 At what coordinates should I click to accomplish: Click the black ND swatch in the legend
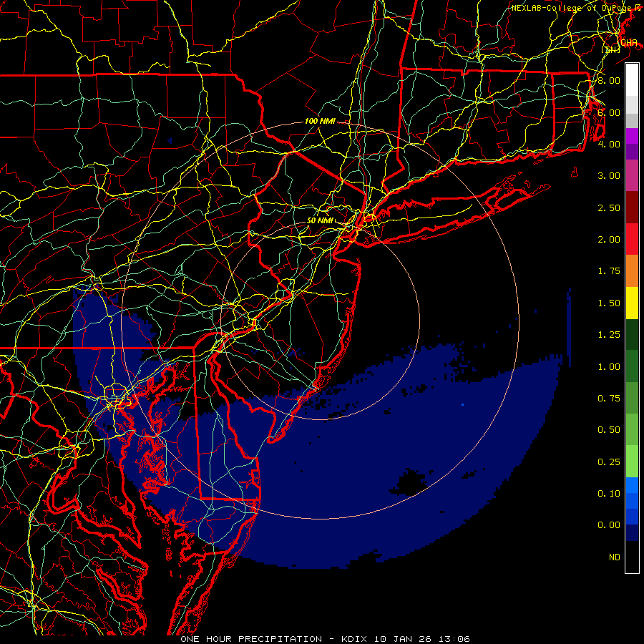(632, 557)
